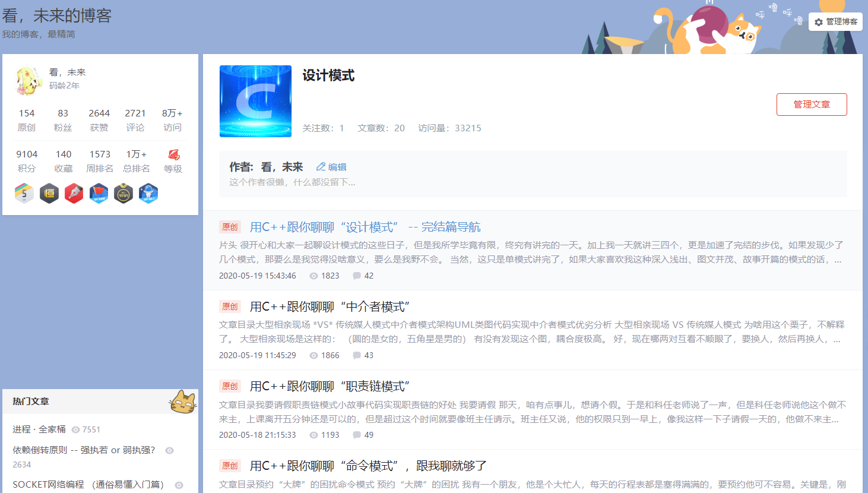Open hot article SOCKET网络编程
Image resolution: width=868 pixels, height=493 pixels.
pyautogui.click(x=88, y=485)
